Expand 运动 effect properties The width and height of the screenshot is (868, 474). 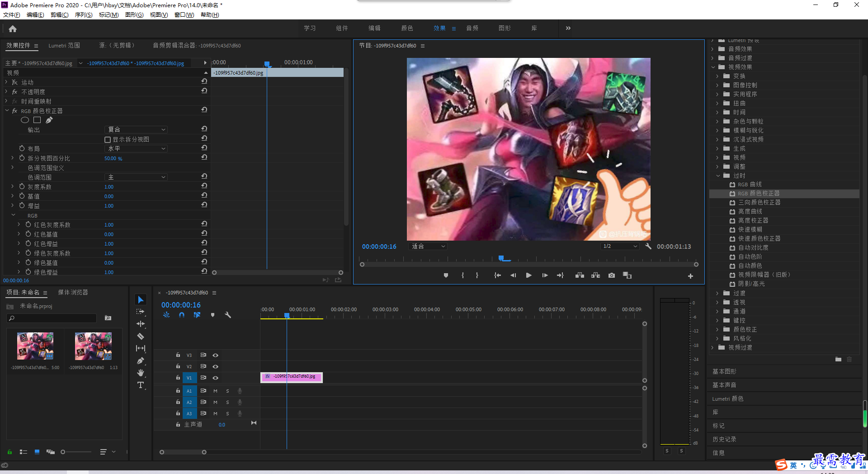tap(6, 82)
